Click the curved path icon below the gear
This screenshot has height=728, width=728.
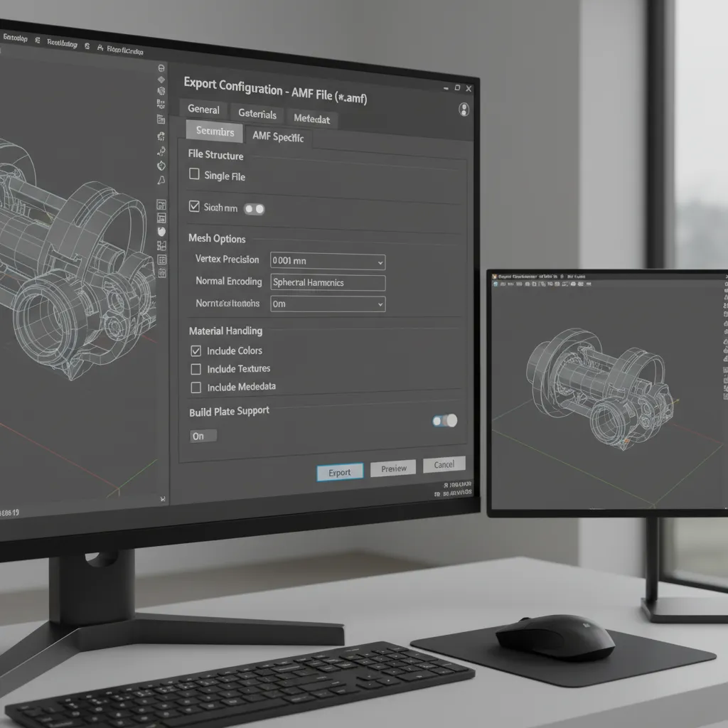click(x=161, y=151)
